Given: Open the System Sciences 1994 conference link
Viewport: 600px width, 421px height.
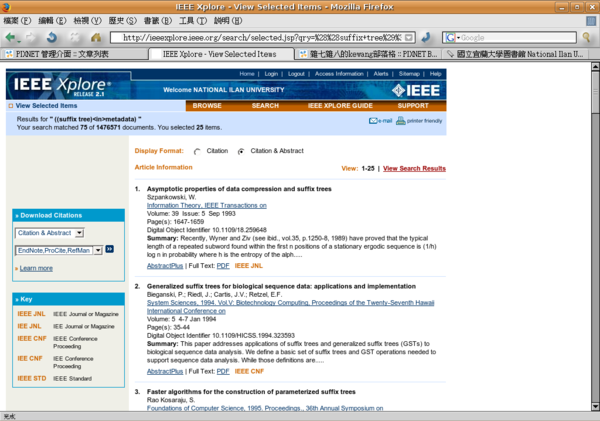Looking at the screenshot, I should coord(290,307).
